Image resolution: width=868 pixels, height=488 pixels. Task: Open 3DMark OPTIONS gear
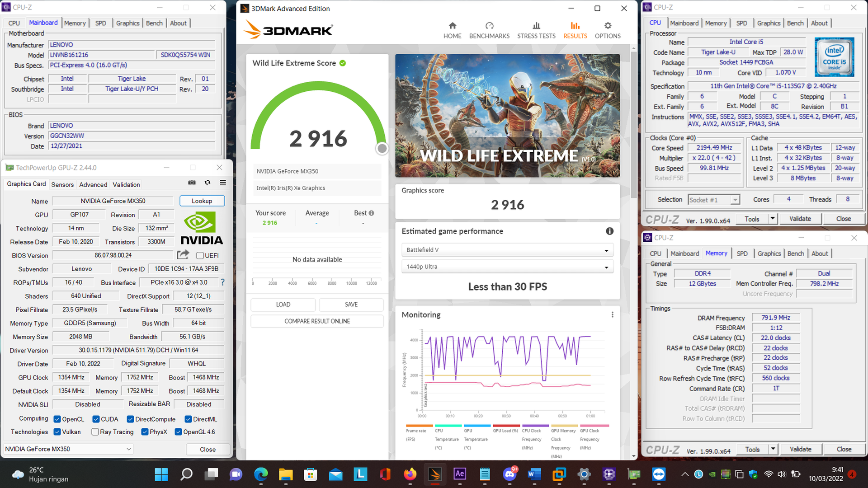608,30
